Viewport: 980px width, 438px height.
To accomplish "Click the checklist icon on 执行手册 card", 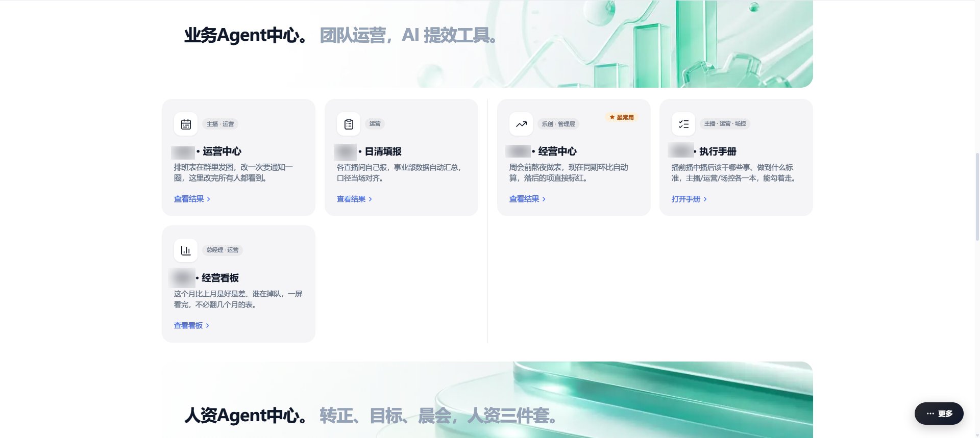I will tap(683, 124).
